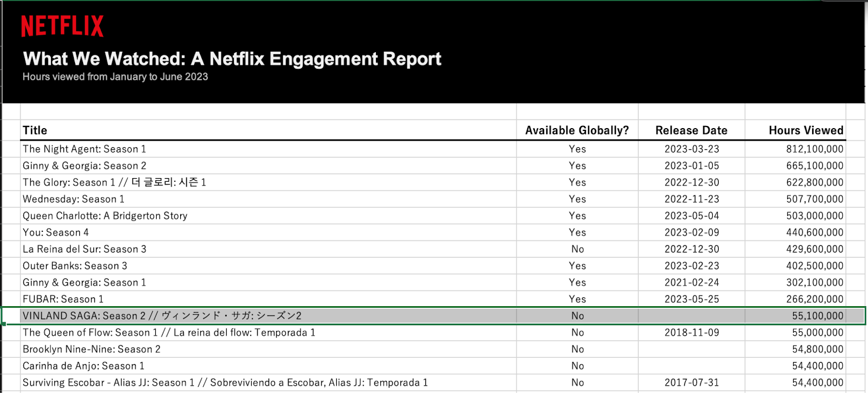Click the Netflix logo
868x393 pixels.
point(62,26)
